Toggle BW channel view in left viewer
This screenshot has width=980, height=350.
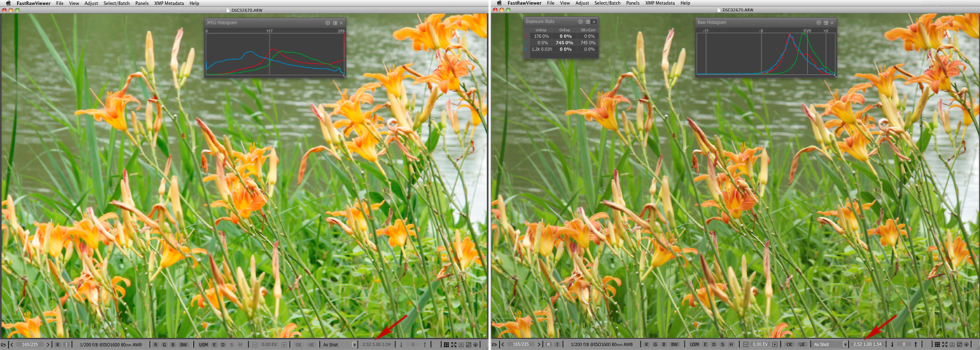[x=183, y=344]
